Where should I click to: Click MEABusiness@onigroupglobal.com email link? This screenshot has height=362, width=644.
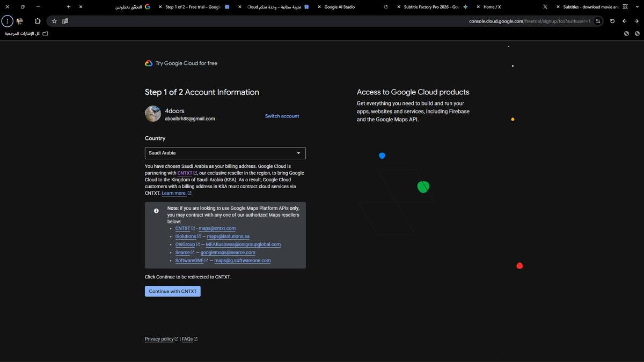click(x=243, y=245)
